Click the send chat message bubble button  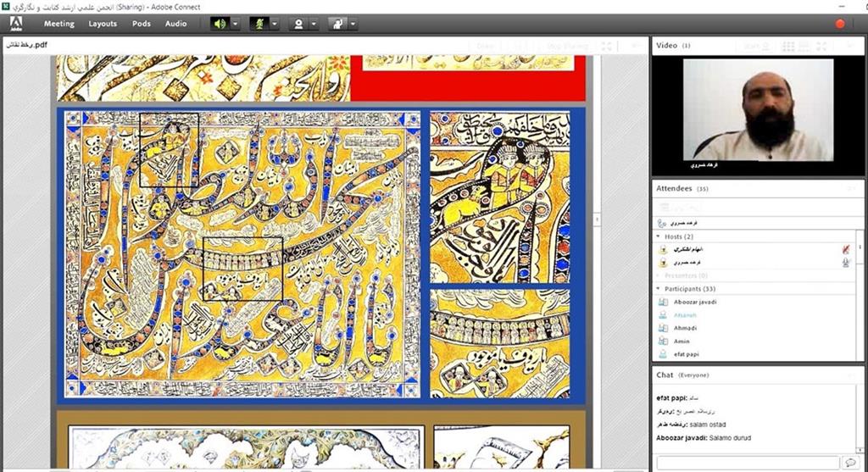point(850,462)
